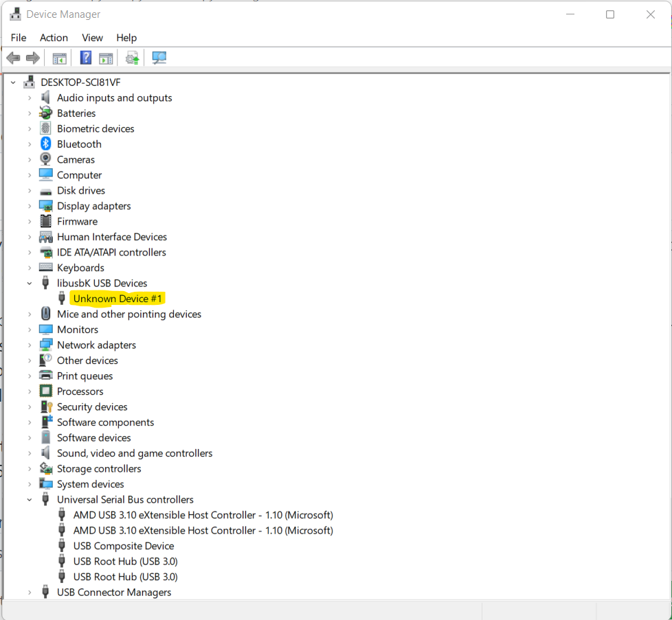Select the libusbK USB Devices label
The image size is (672, 620).
(102, 283)
